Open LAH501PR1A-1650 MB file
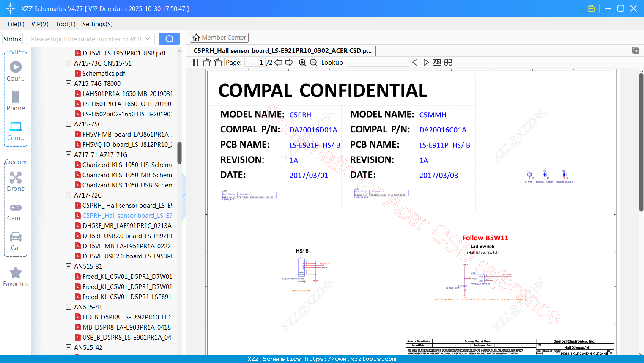 pyautogui.click(x=127, y=93)
